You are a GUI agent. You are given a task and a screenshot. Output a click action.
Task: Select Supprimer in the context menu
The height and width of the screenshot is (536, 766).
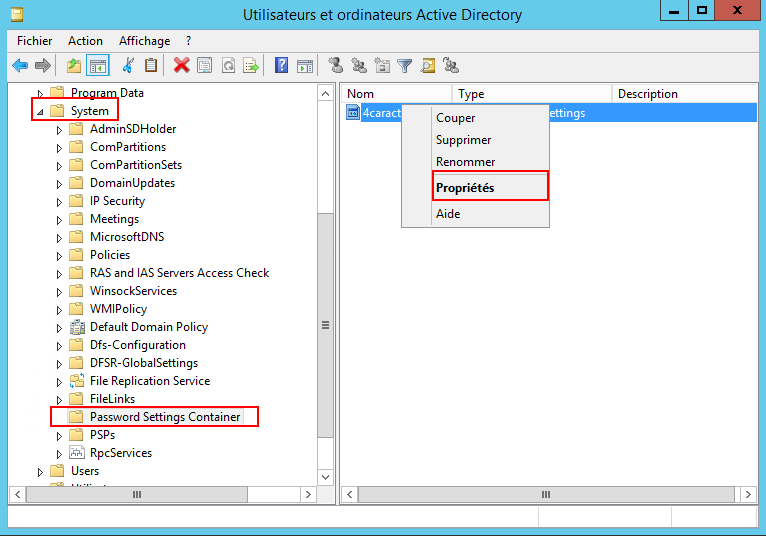[x=463, y=140]
